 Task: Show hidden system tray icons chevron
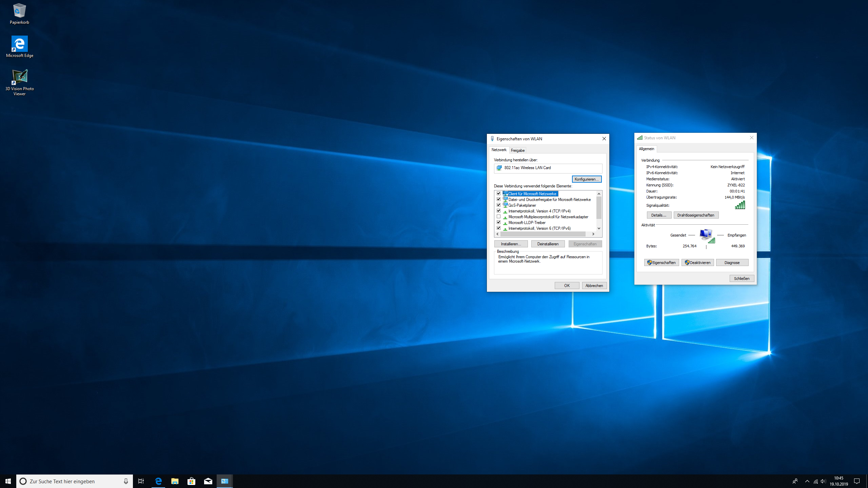coord(807,481)
